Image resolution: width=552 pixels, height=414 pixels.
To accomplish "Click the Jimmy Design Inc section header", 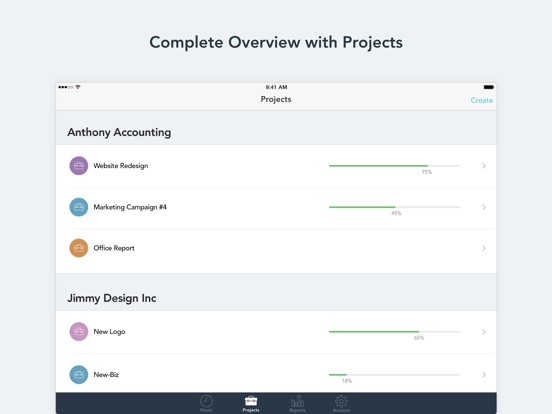I will [112, 298].
